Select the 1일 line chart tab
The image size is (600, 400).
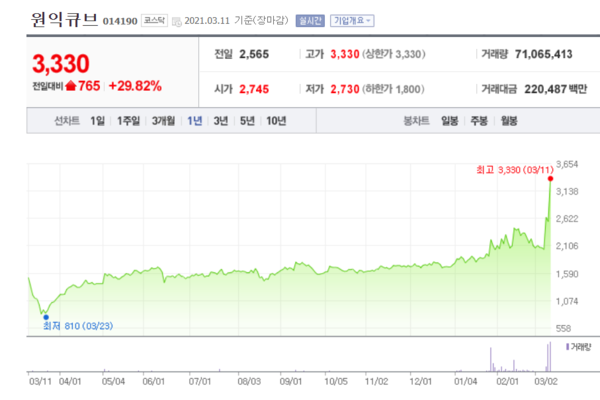(98, 121)
